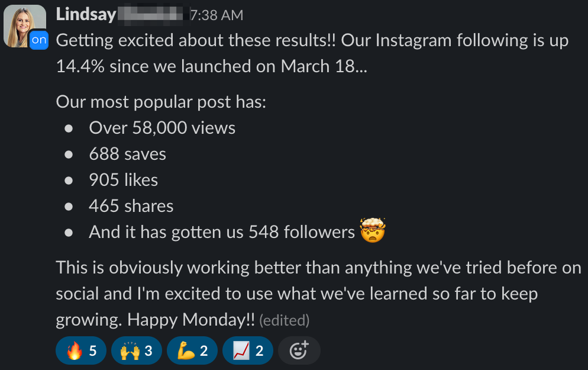Open Lindsay's profile photo avatar
This screenshot has height=370, width=588.
coord(22,25)
